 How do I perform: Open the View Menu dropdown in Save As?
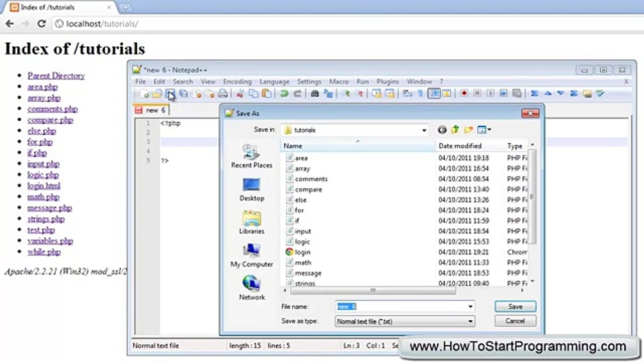[484, 130]
